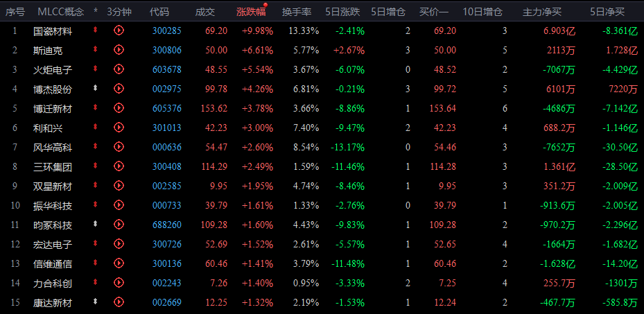Open 3-minute chart icon for 双星新材
This screenshot has width=644, height=314.
click(x=119, y=186)
